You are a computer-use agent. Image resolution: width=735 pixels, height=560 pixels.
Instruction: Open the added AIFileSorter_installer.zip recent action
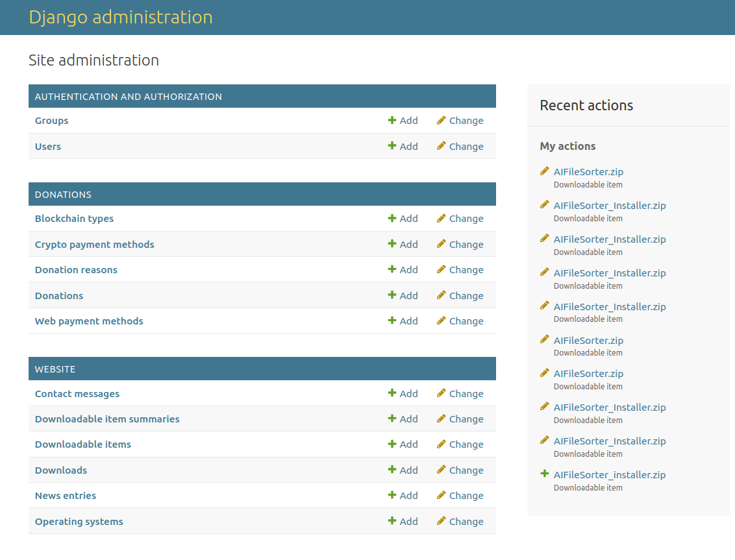tap(609, 474)
